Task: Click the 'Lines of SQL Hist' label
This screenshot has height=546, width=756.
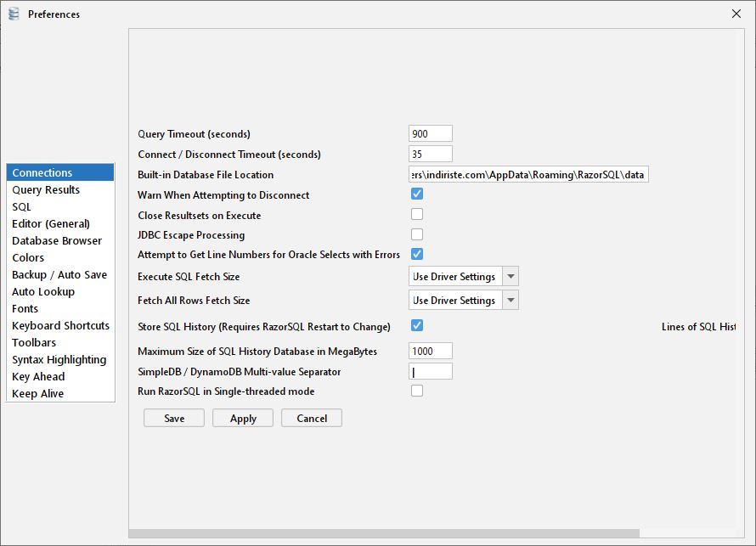Action: pos(698,327)
